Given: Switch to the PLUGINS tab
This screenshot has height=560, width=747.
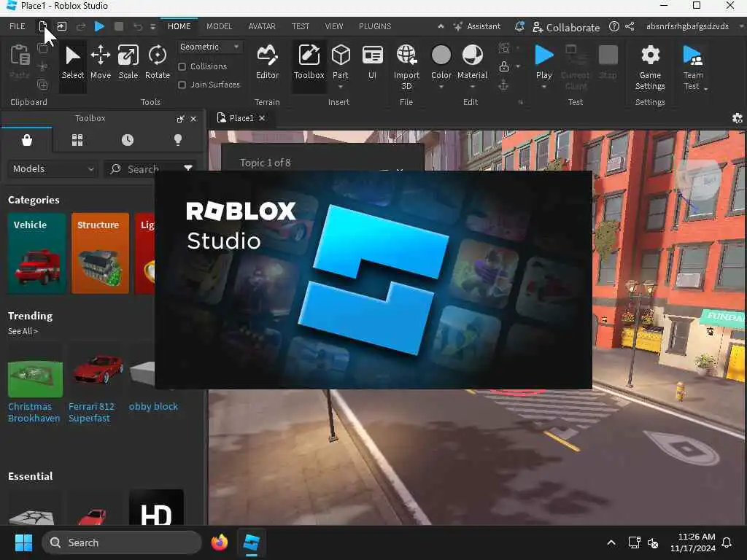Looking at the screenshot, I should (375, 27).
